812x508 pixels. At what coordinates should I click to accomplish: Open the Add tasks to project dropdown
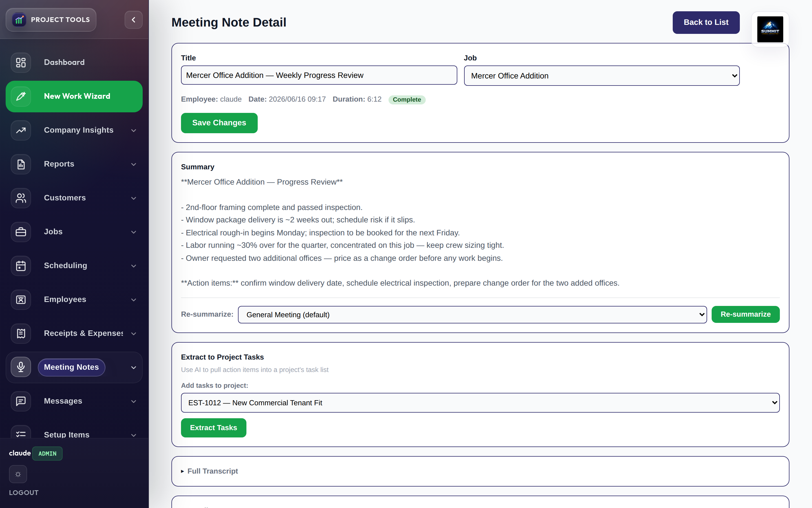(x=480, y=402)
